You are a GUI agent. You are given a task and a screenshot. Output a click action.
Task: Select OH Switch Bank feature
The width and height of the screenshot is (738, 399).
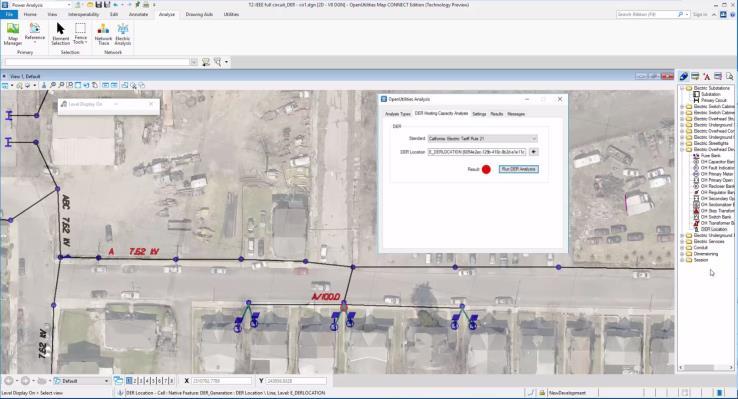tap(716, 217)
